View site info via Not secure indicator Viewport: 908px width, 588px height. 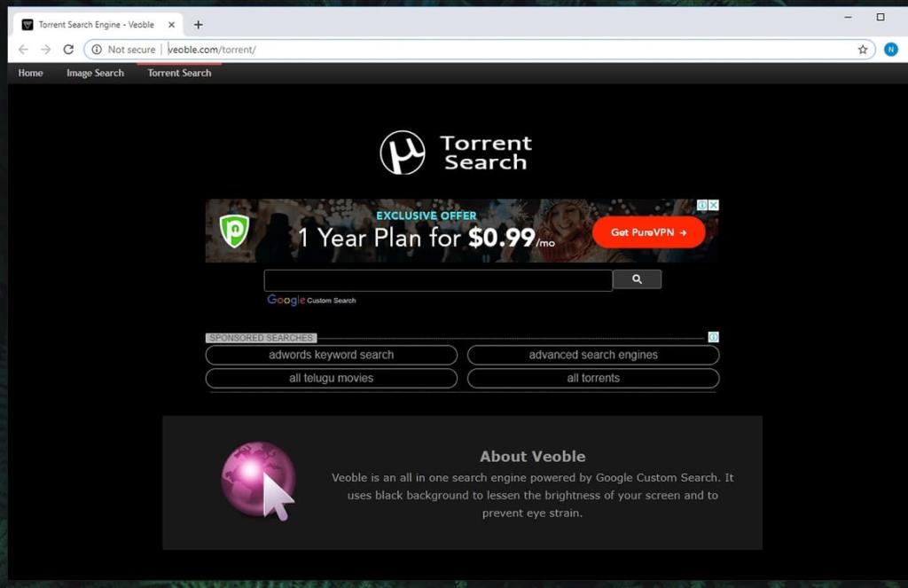[123, 50]
